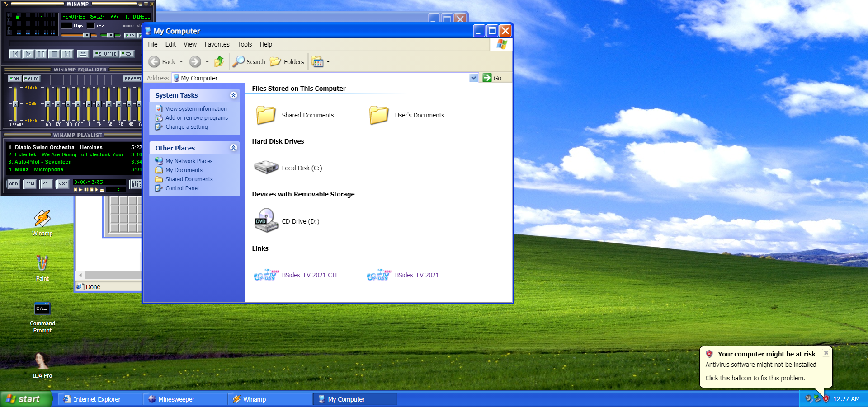
Task: Enable the equalizer AUTO button
Action: 32,79
